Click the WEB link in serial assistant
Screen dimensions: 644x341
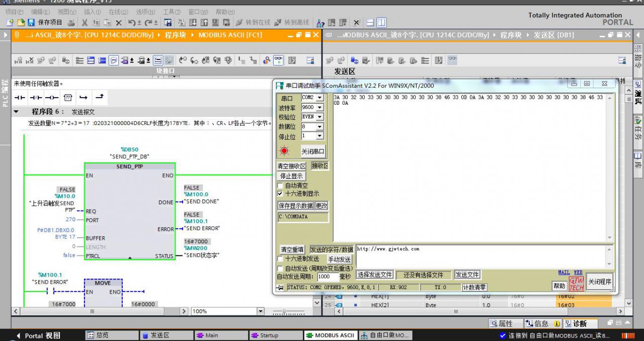(579, 272)
